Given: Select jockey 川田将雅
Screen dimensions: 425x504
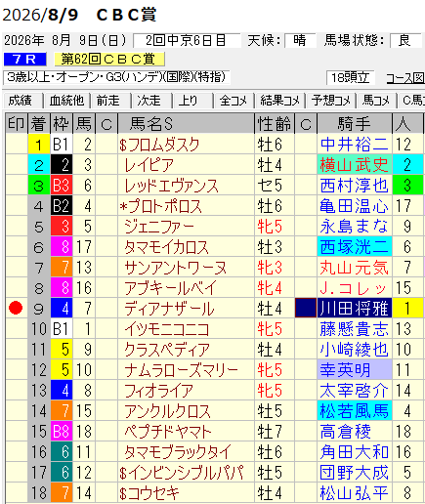Looking at the screenshot, I should click(x=355, y=309).
